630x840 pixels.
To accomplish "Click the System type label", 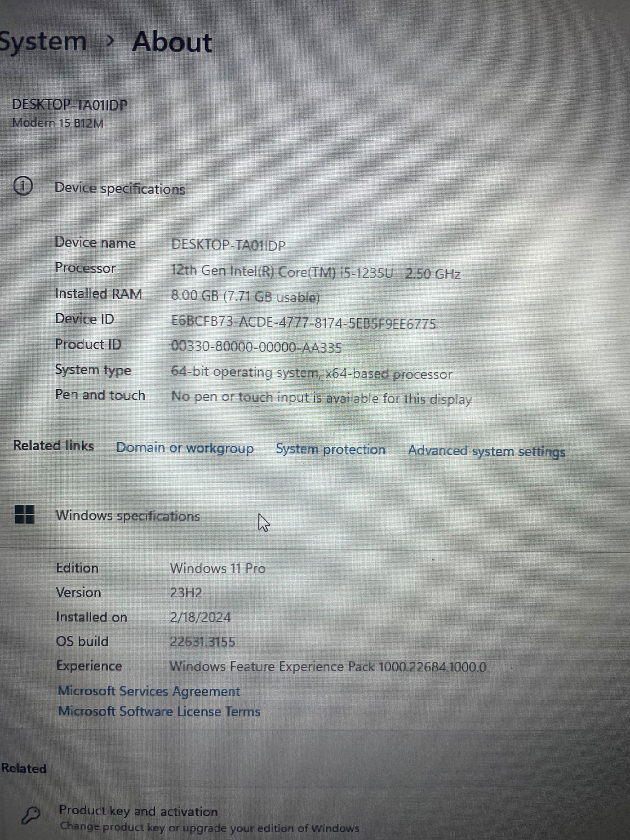I will coord(93,370).
